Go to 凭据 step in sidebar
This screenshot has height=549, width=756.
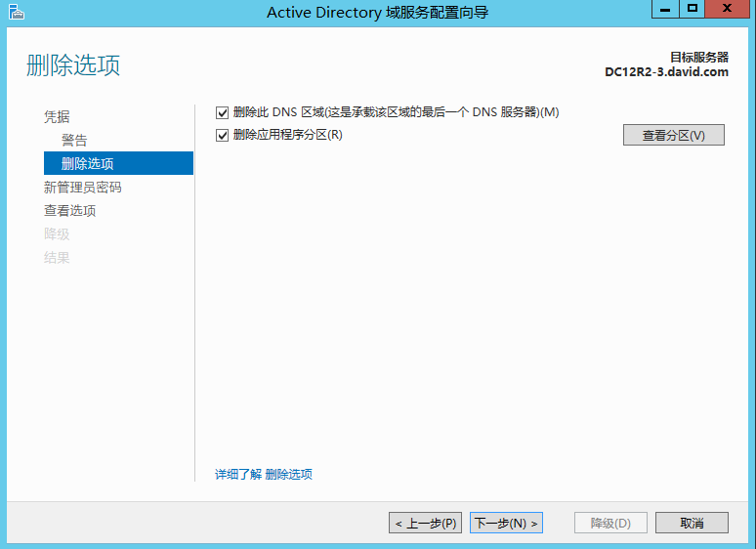pos(57,116)
